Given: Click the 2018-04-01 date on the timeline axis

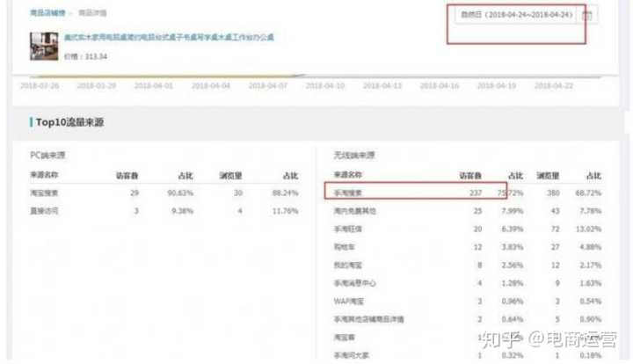Looking at the screenshot, I should 153,85.
